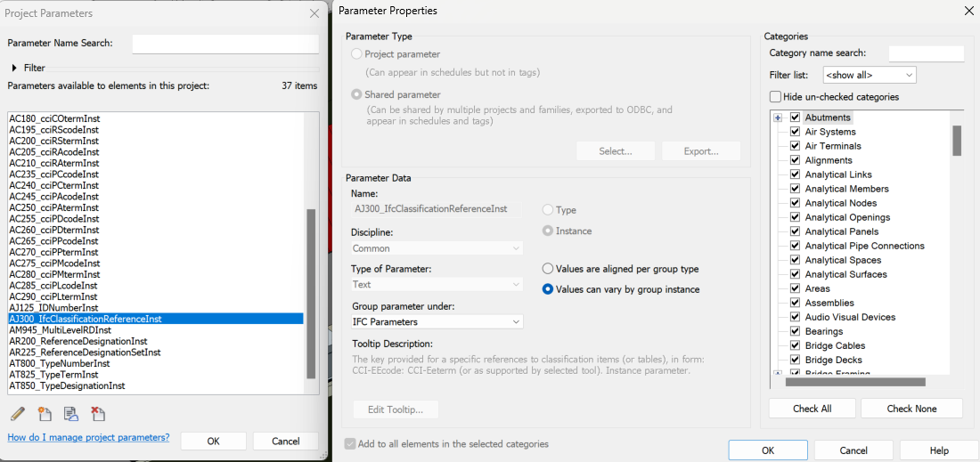Expand the Filter disclosure triangle
Image resolution: width=980 pixels, height=462 pixels.
coord(15,68)
